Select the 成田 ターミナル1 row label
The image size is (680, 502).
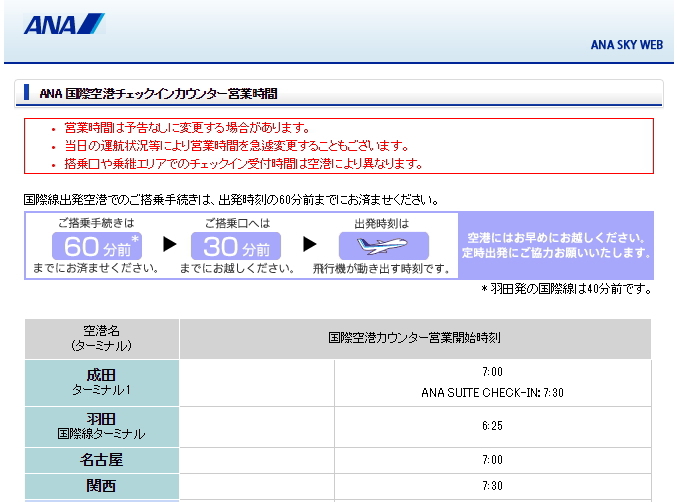(x=101, y=381)
